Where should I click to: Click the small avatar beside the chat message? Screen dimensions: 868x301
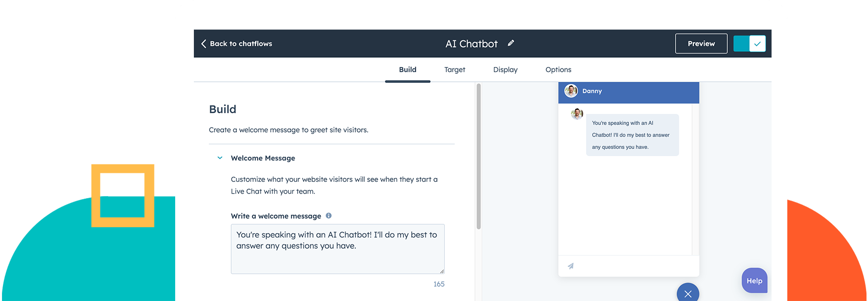(x=577, y=114)
